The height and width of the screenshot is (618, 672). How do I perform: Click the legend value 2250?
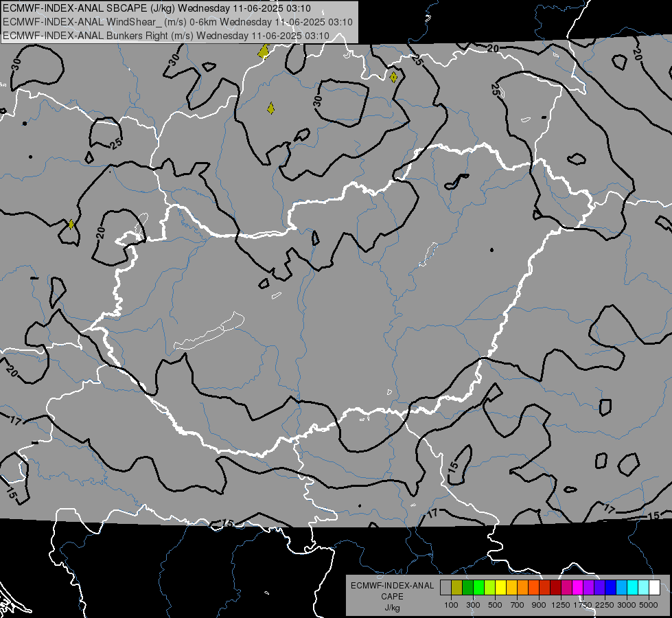605,605
